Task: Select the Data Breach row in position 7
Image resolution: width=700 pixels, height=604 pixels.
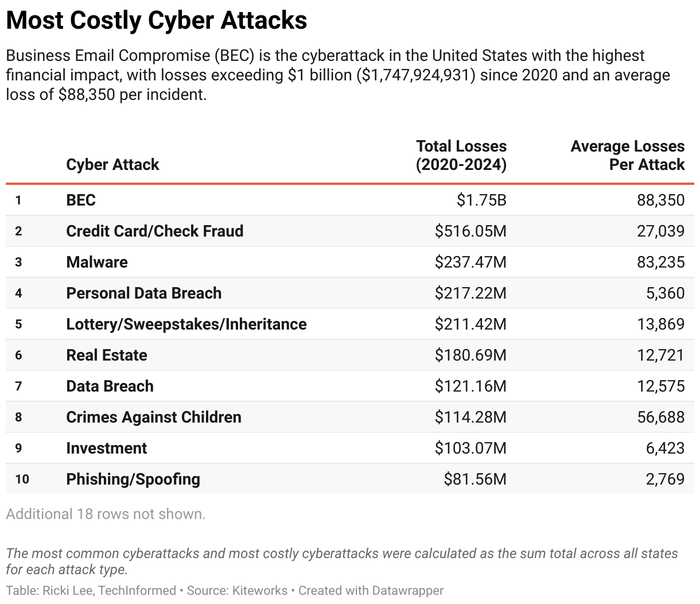Action: pos(110,386)
